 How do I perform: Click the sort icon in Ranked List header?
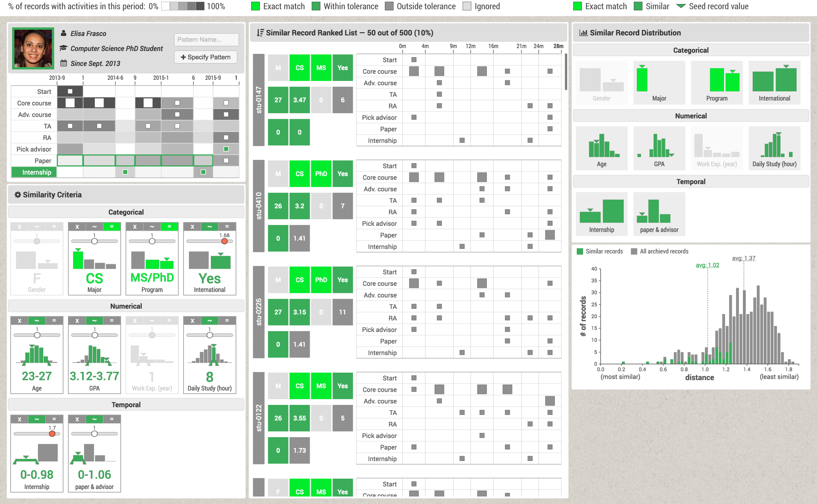[x=260, y=33]
